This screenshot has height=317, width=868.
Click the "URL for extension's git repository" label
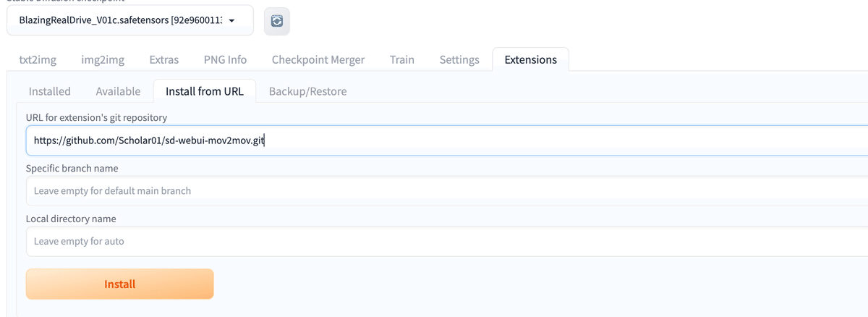coord(97,117)
